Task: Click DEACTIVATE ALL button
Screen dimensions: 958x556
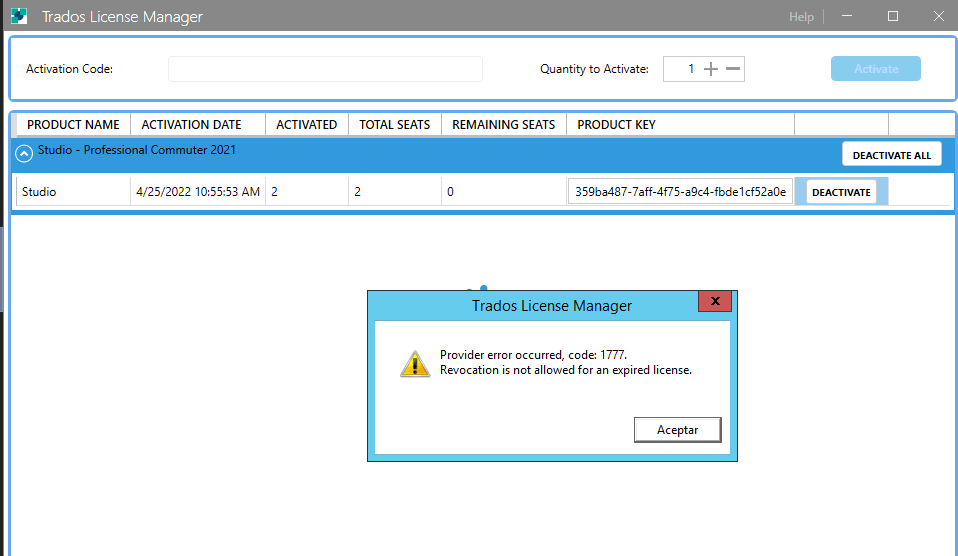Action: pos(891,155)
